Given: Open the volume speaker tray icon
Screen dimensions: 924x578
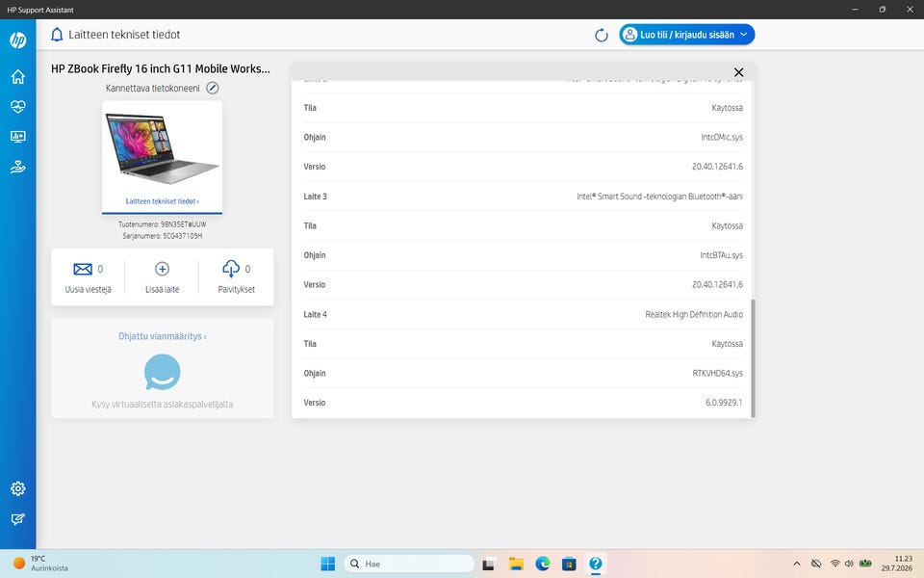Looking at the screenshot, I should (849, 564).
